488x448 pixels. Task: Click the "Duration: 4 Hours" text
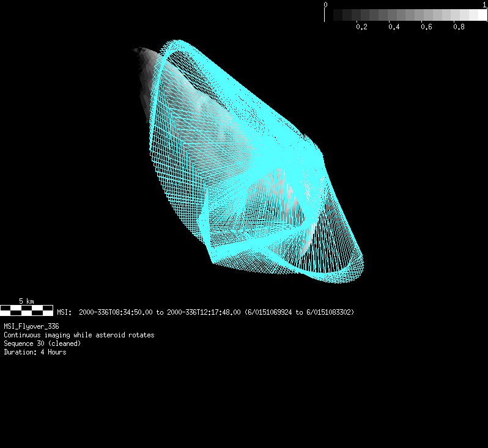point(35,352)
